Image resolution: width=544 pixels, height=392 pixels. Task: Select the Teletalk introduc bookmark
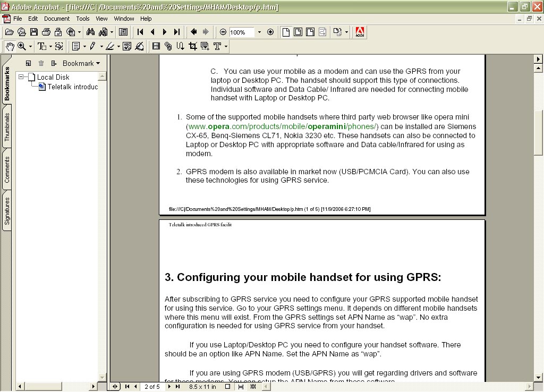click(72, 87)
